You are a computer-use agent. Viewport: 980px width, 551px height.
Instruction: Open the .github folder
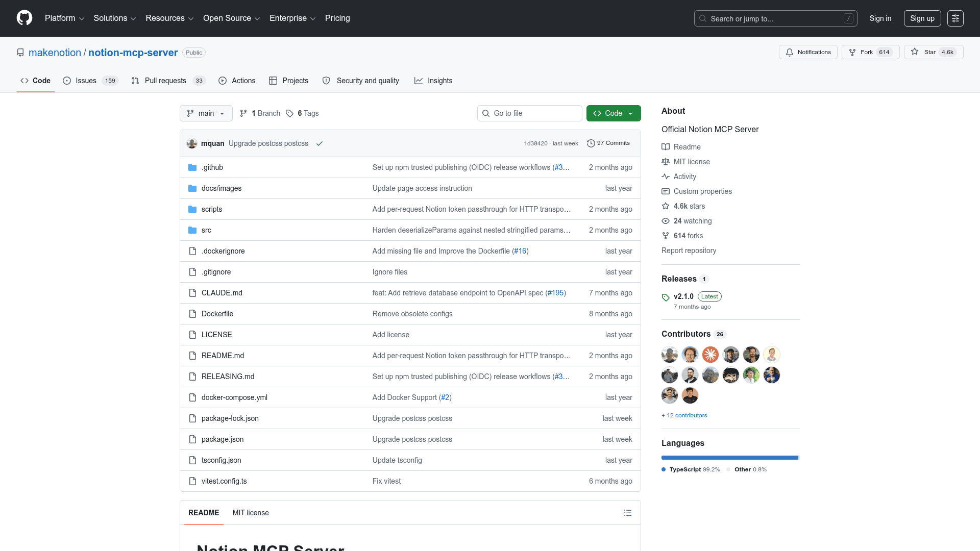[212, 167]
